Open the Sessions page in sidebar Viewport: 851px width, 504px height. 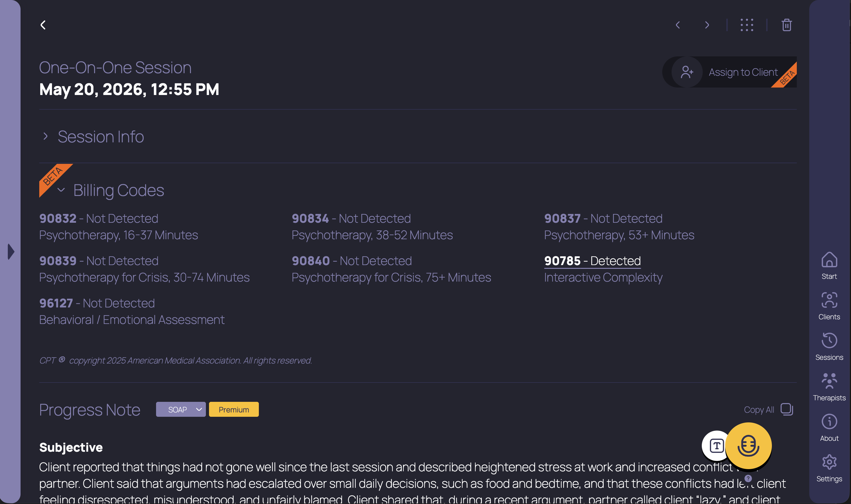click(x=829, y=346)
